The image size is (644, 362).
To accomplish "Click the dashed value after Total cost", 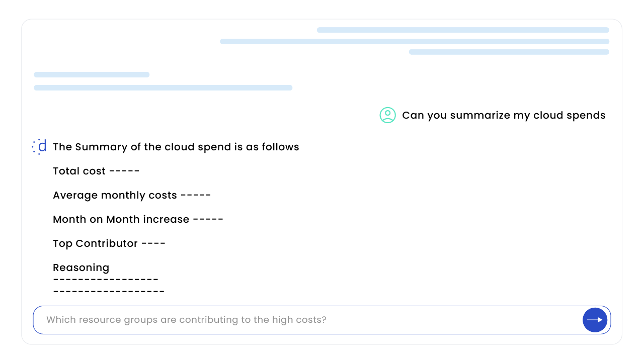I will [124, 171].
